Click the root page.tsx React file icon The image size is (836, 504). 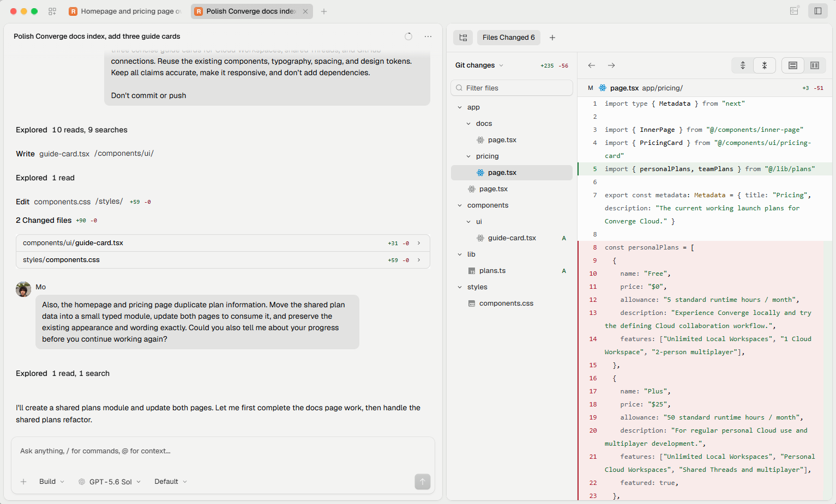pyautogui.click(x=472, y=189)
